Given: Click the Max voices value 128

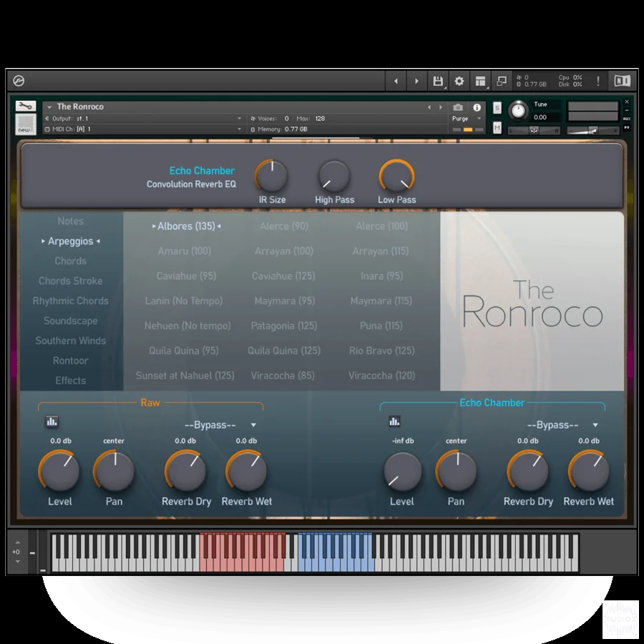Looking at the screenshot, I should 320,118.
